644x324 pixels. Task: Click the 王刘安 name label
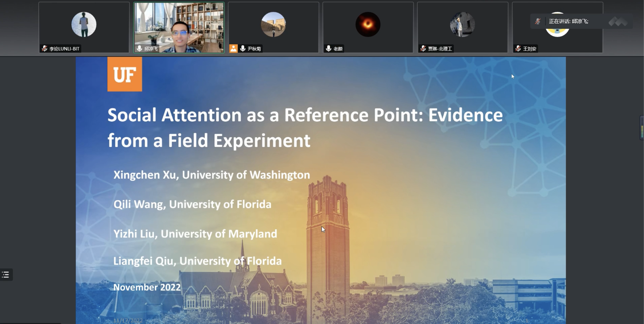(x=530, y=49)
